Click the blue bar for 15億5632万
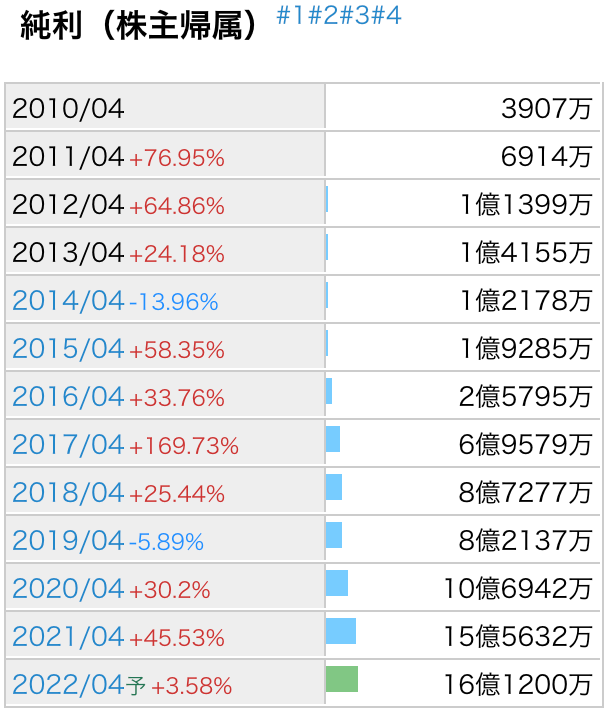Screen dimensions: 608x716 [341, 631]
